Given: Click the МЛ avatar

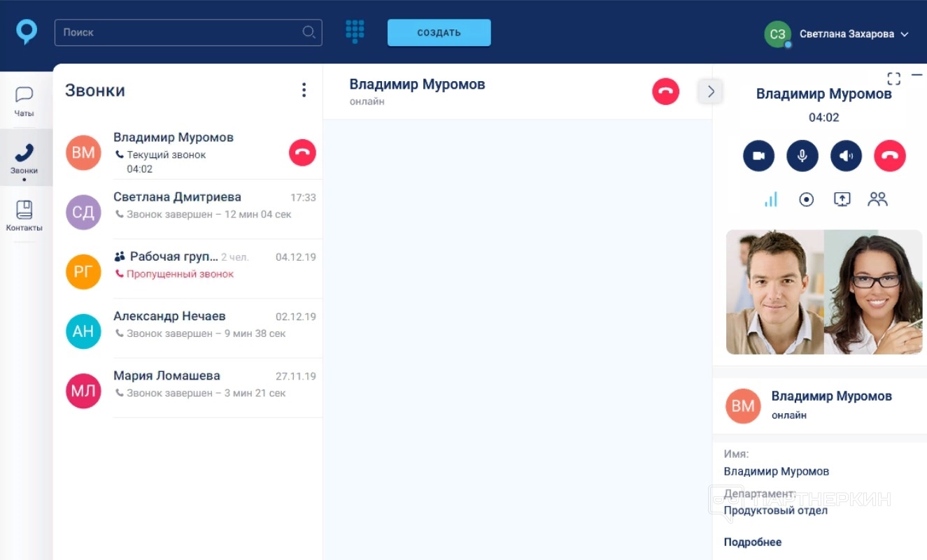Looking at the screenshot, I should pyautogui.click(x=83, y=391).
